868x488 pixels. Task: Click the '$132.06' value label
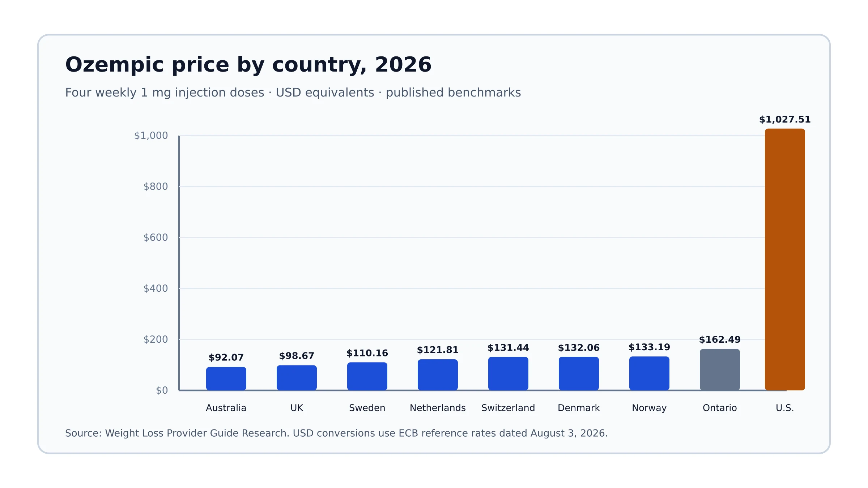pos(579,348)
